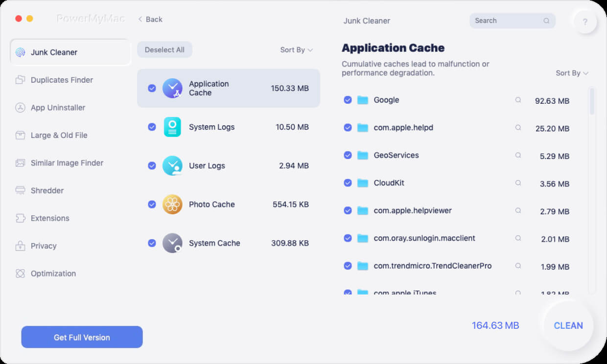Switch to App Uninstaller module
607x364 pixels.
(58, 108)
